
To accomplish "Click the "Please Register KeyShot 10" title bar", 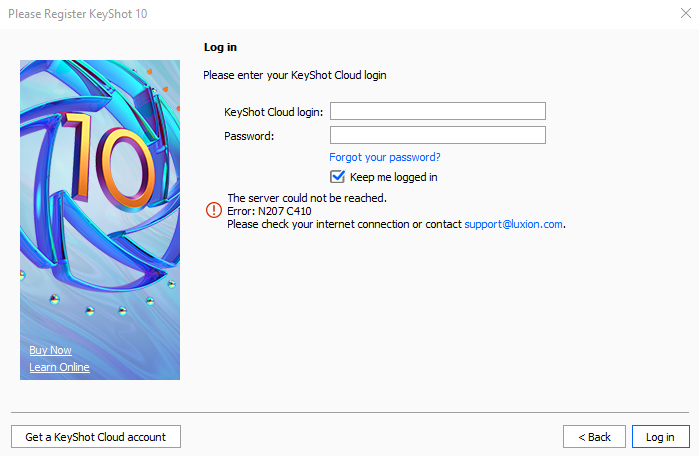I will click(300, 15).
